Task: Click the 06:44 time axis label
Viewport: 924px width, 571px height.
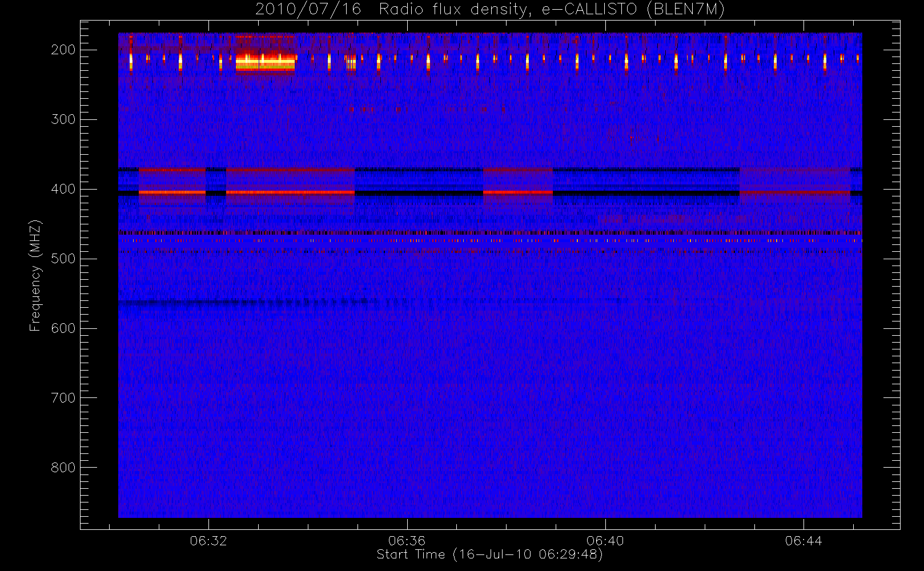Action: (804, 541)
